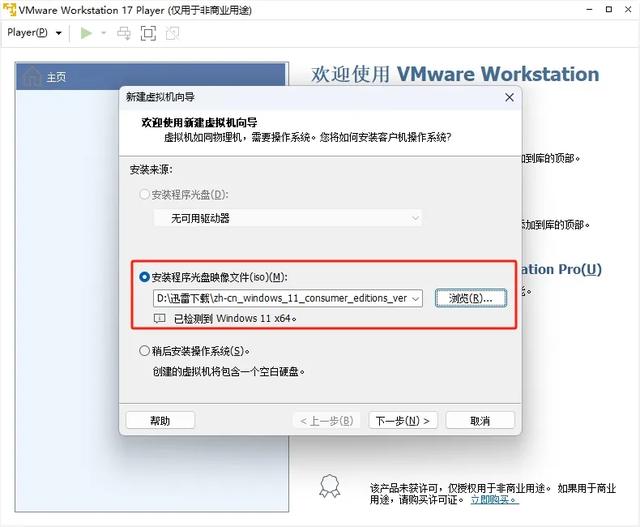
Task: Click the green power on play icon
Action: click(x=86, y=33)
